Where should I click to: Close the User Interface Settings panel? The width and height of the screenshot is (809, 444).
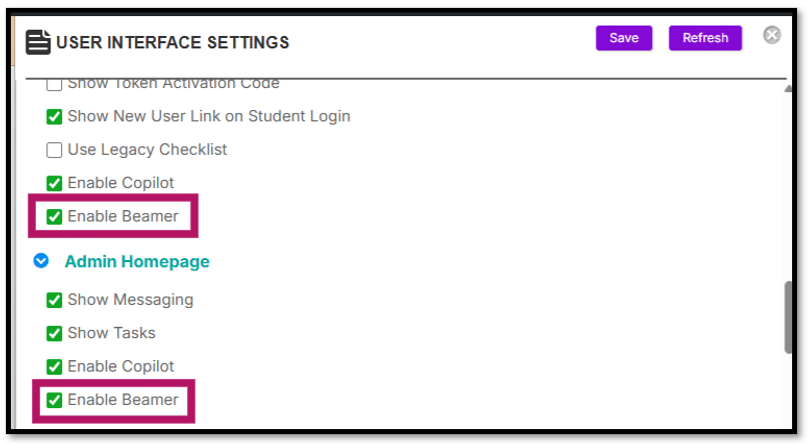(x=772, y=35)
